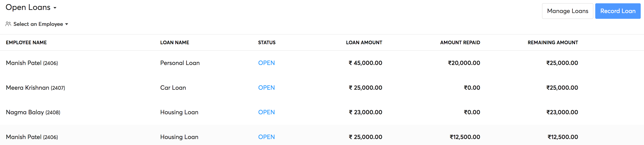Image resolution: width=644 pixels, height=145 pixels.
Task: Click the Manage Loans button
Action: click(567, 11)
